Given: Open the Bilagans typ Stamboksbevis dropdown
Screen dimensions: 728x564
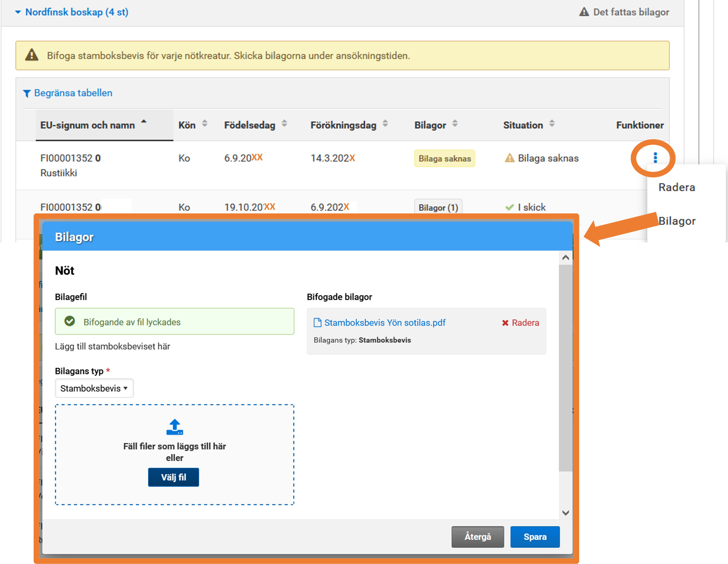Looking at the screenshot, I should 94,388.
